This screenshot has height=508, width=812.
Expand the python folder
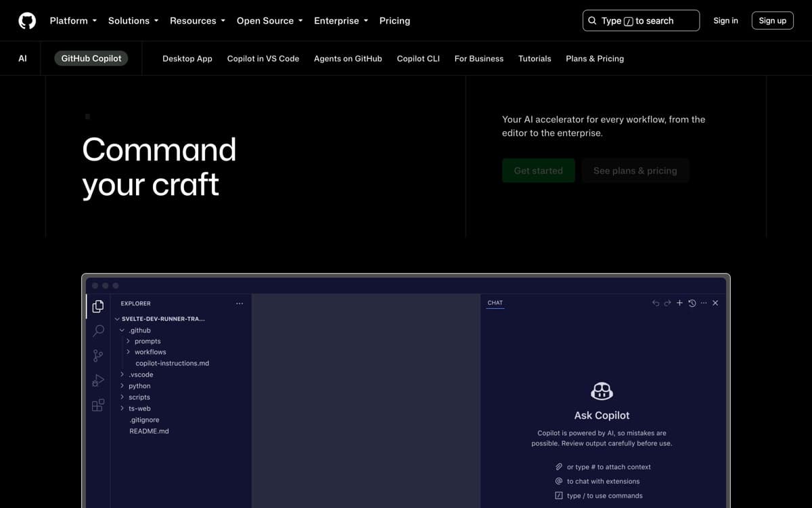tap(135, 385)
